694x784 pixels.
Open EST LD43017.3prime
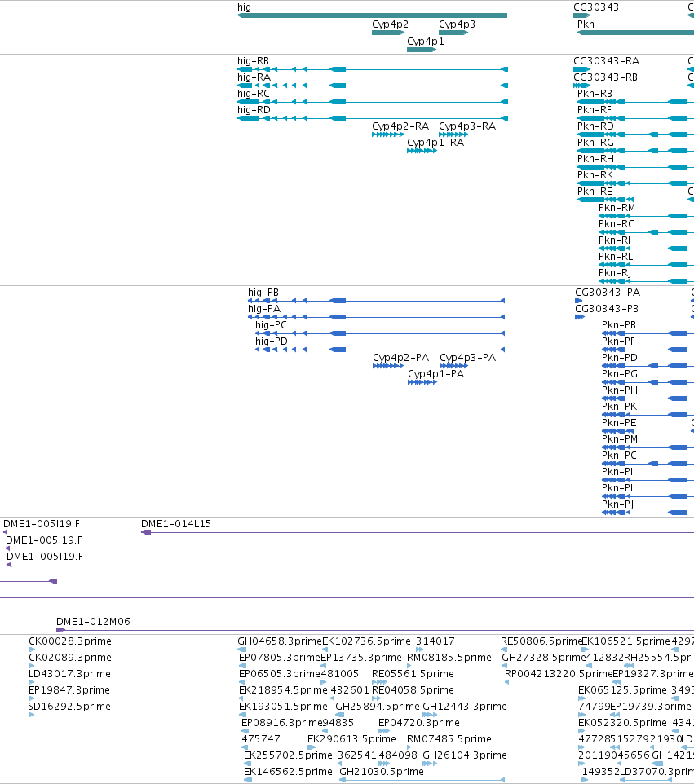point(69,673)
